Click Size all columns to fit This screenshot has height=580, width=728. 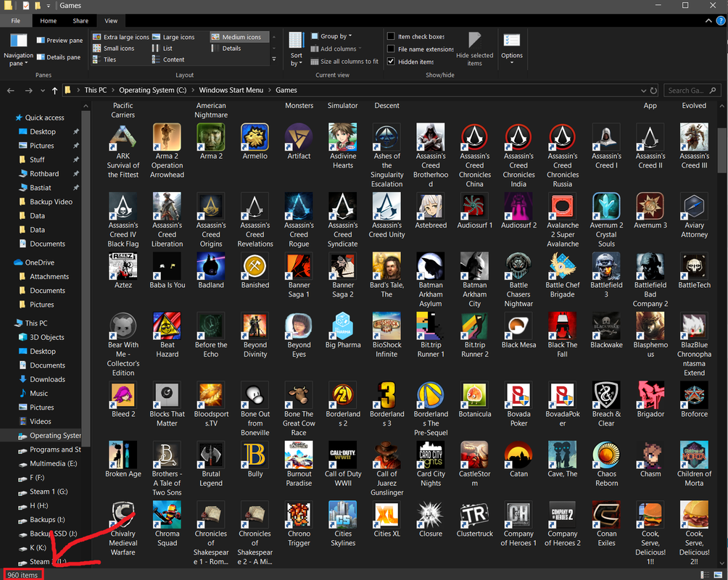pyautogui.click(x=344, y=62)
